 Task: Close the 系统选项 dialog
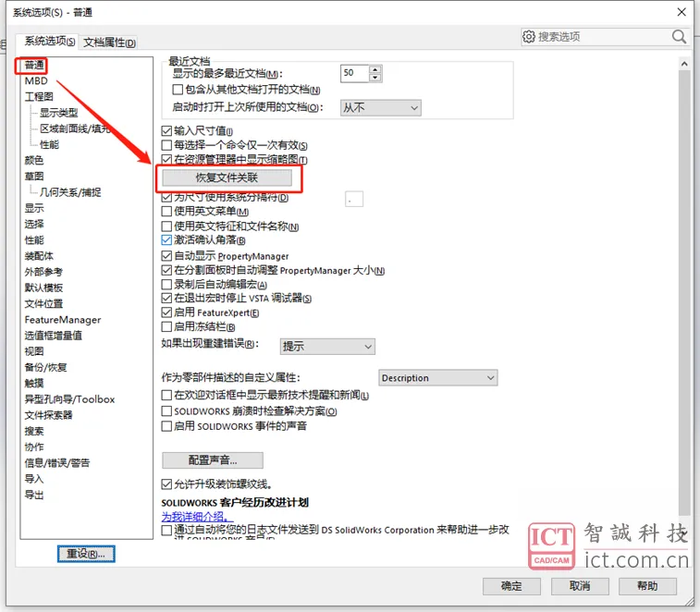click(682, 12)
